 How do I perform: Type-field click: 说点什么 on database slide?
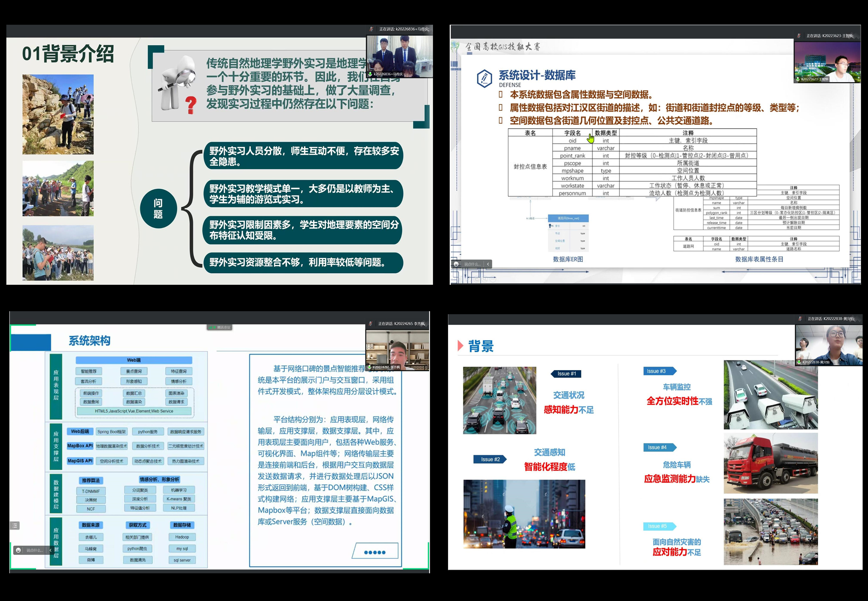click(x=472, y=264)
